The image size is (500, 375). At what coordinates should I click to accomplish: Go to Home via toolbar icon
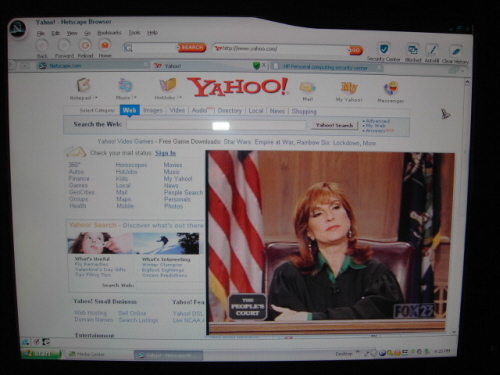pos(105,45)
